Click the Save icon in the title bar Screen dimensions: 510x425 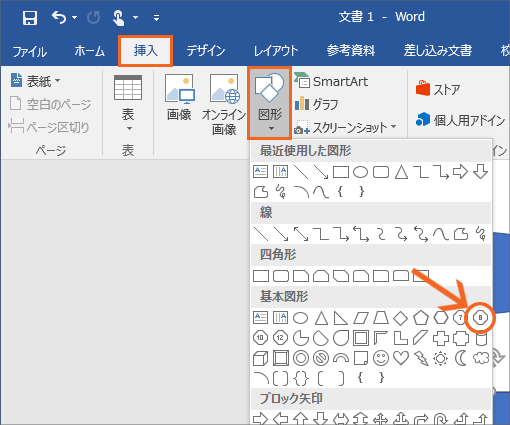point(30,17)
